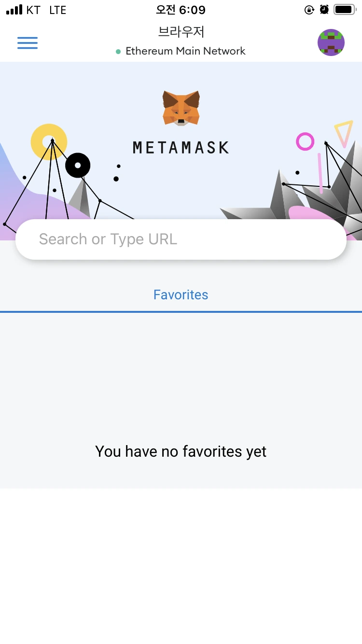The image size is (362, 644).
Task: Tap the 'You have no favorites yet' message
Action: click(181, 451)
